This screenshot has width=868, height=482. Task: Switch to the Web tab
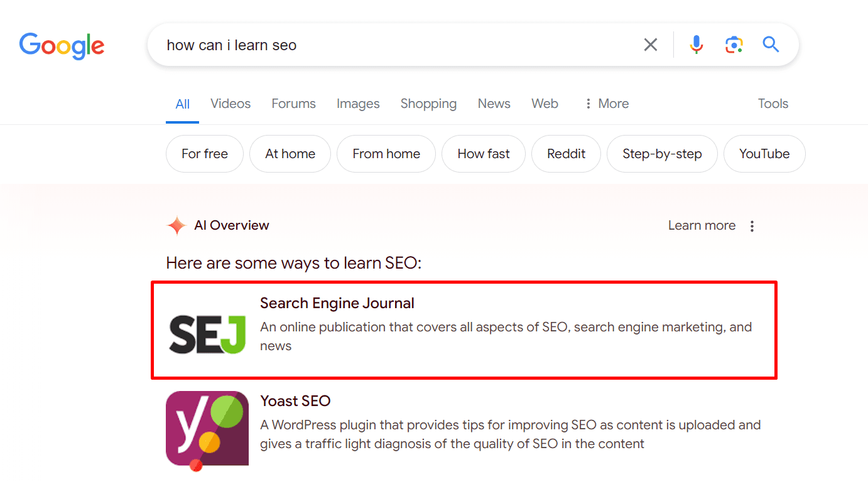coord(545,104)
